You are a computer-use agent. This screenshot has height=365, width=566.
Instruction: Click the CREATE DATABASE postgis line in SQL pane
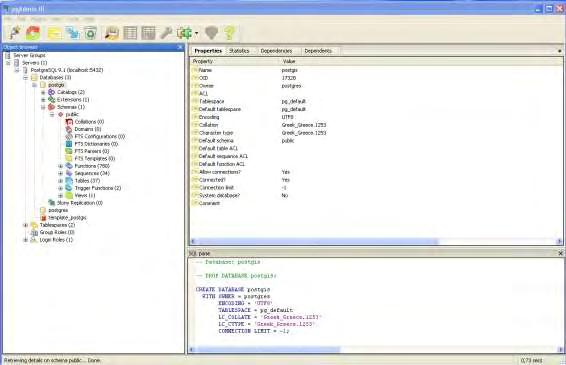pos(233,290)
